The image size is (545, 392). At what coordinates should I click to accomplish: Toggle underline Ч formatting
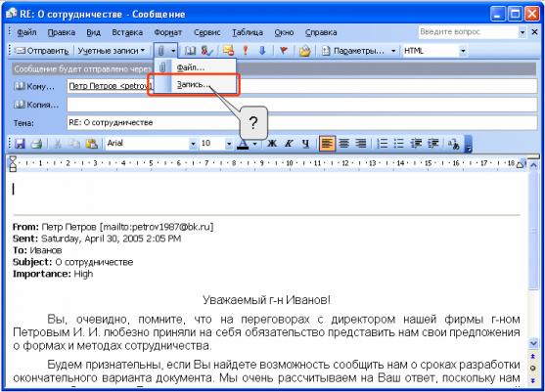tap(305, 144)
